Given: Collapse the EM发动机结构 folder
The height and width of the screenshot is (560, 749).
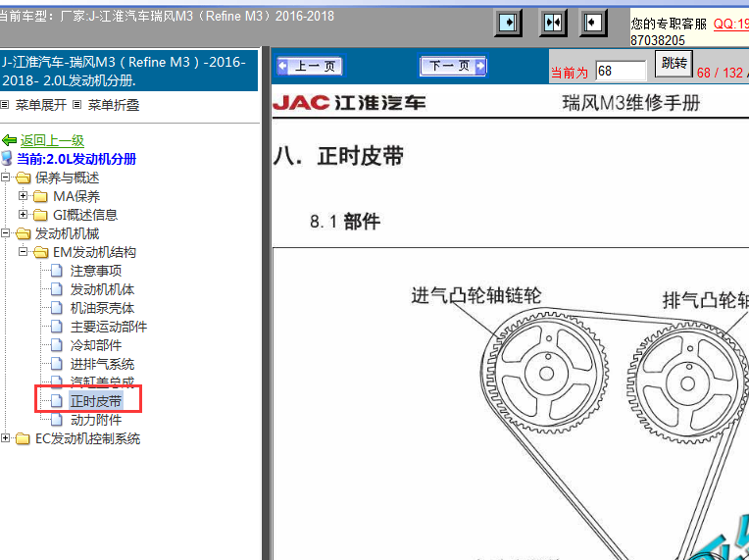Looking at the screenshot, I should pos(23,252).
